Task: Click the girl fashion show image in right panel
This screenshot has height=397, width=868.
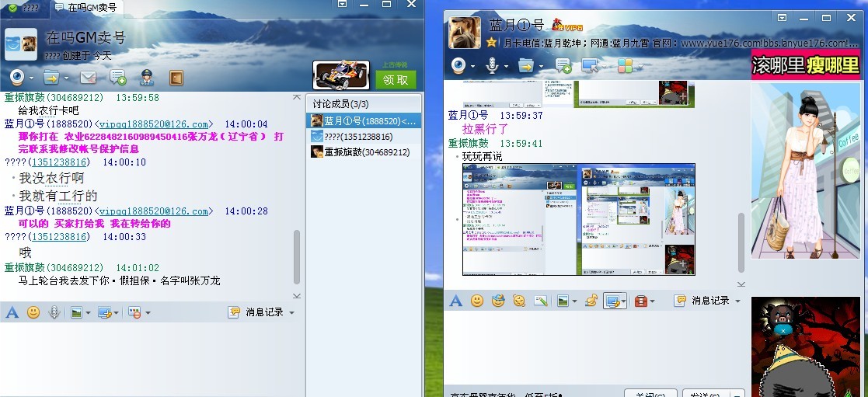Action: click(806, 171)
